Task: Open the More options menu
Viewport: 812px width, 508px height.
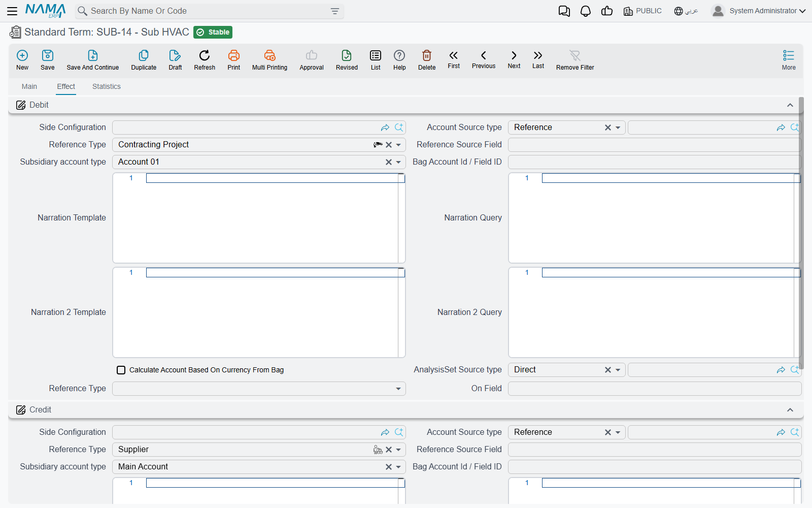Action: pyautogui.click(x=789, y=60)
